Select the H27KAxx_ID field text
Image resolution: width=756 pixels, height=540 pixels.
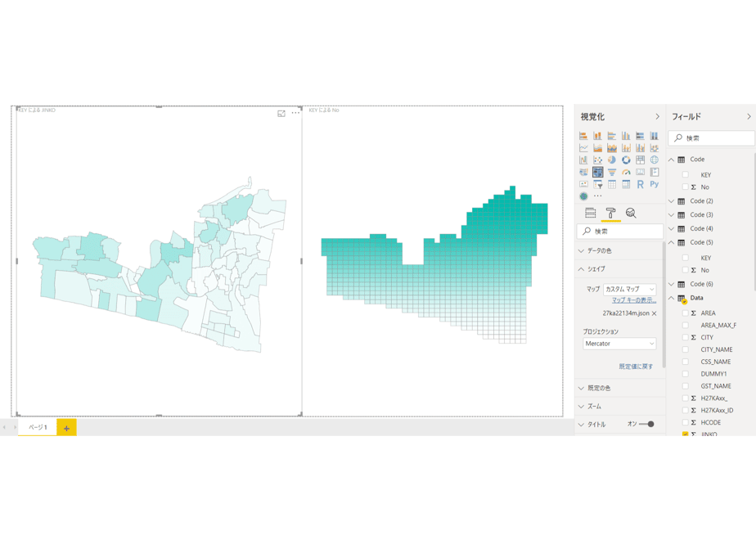point(717,410)
